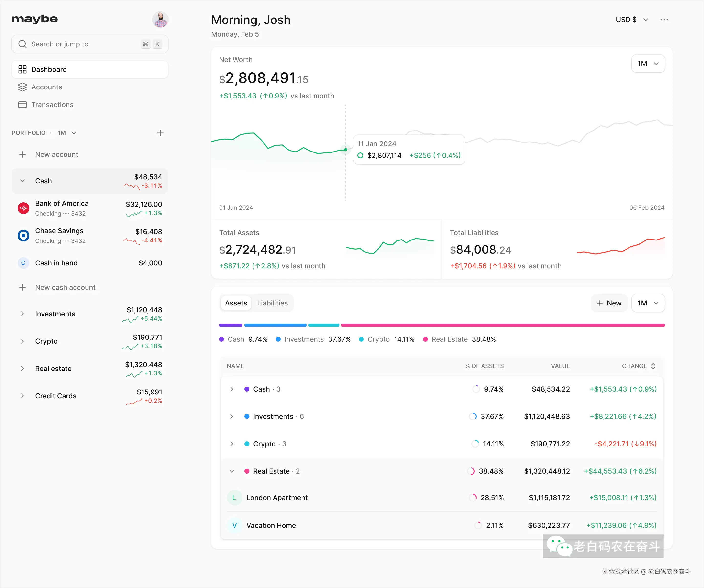Click New cash account

[x=65, y=287]
